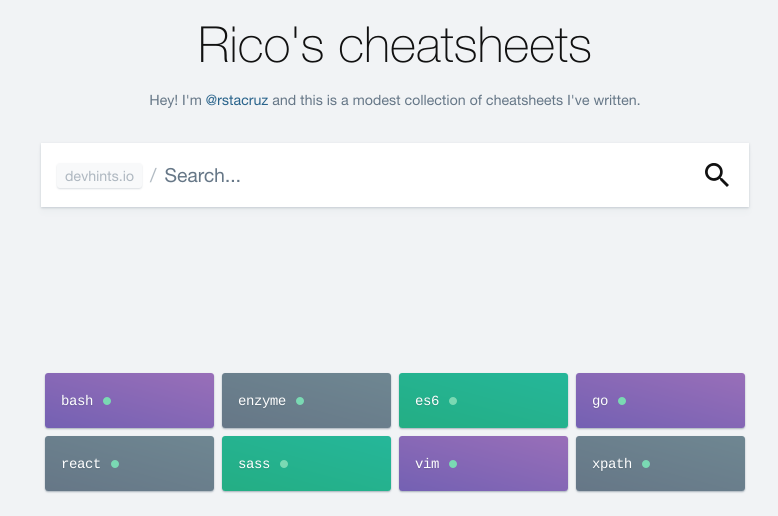Open the @rstacruz profile link
The image size is (778, 516).
(x=237, y=100)
